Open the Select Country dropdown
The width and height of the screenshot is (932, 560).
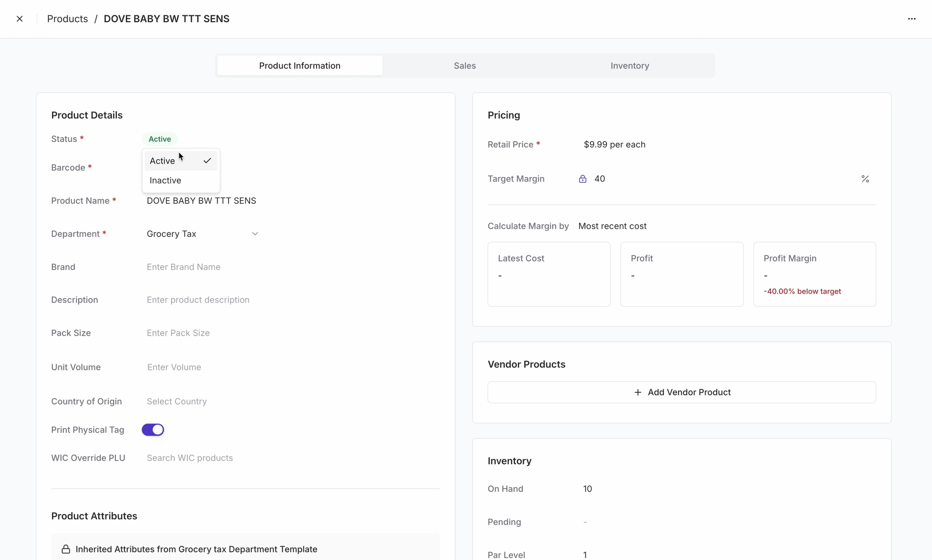176,401
